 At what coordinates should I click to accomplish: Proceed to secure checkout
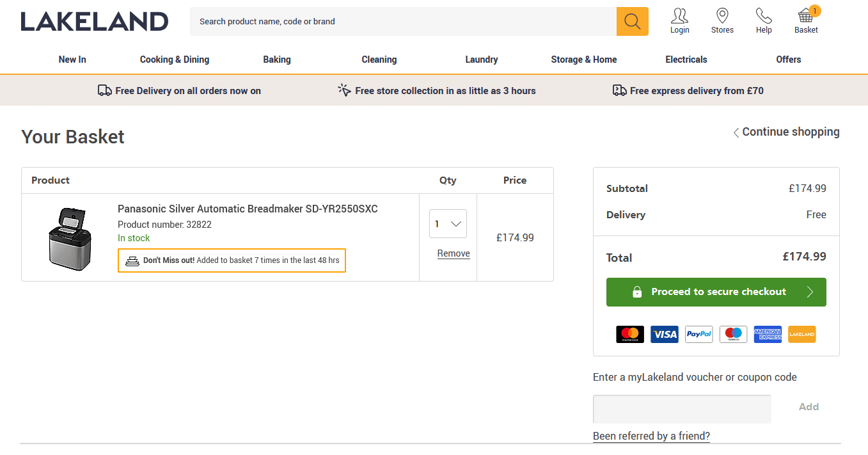coord(716,292)
